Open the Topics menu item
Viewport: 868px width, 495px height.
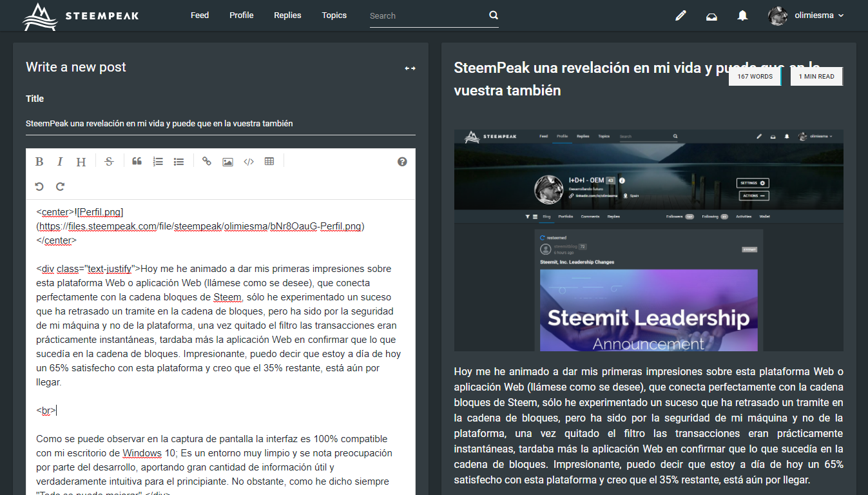[334, 15]
